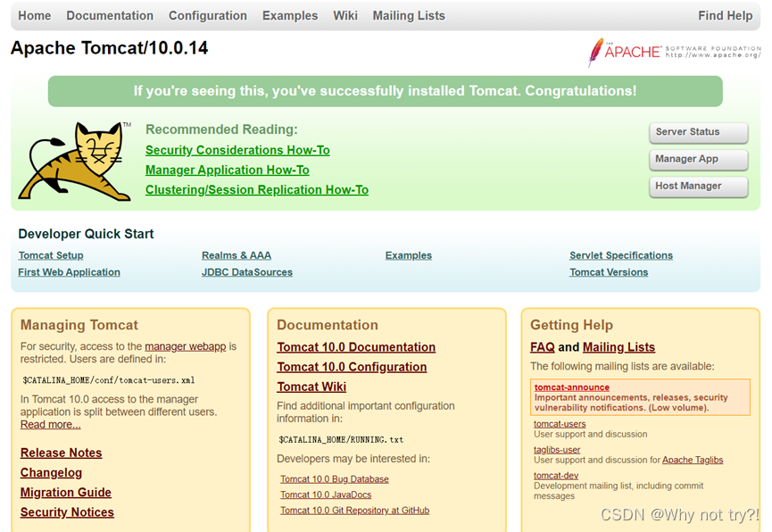Open the Apache Software Foundation logo
Viewport: 772px width, 532px height.
(x=675, y=52)
